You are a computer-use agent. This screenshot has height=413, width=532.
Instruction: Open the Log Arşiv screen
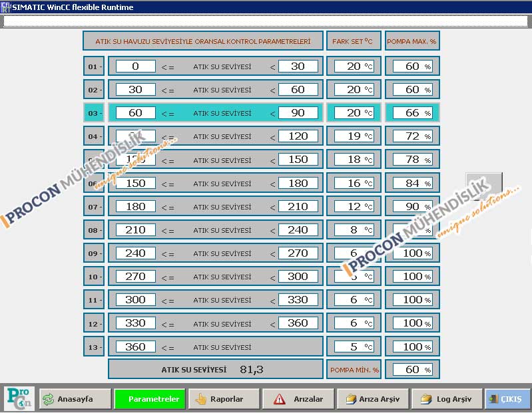click(x=447, y=399)
